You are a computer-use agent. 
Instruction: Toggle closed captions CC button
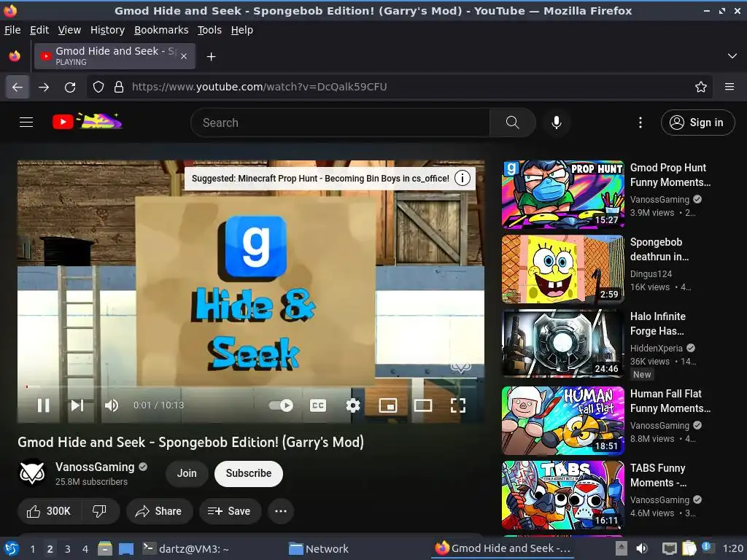tap(318, 405)
